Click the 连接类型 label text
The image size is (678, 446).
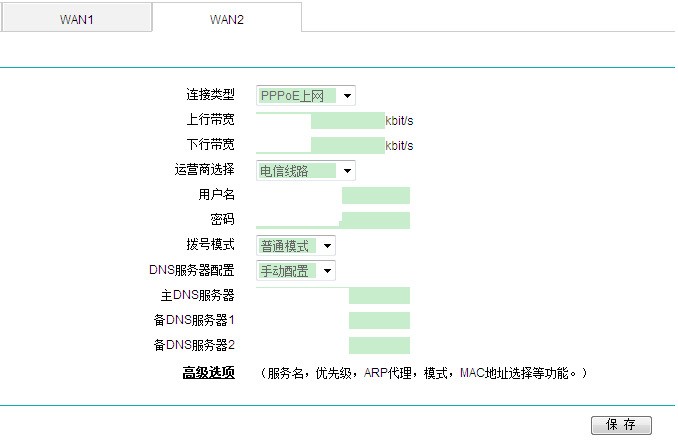(210, 94)
